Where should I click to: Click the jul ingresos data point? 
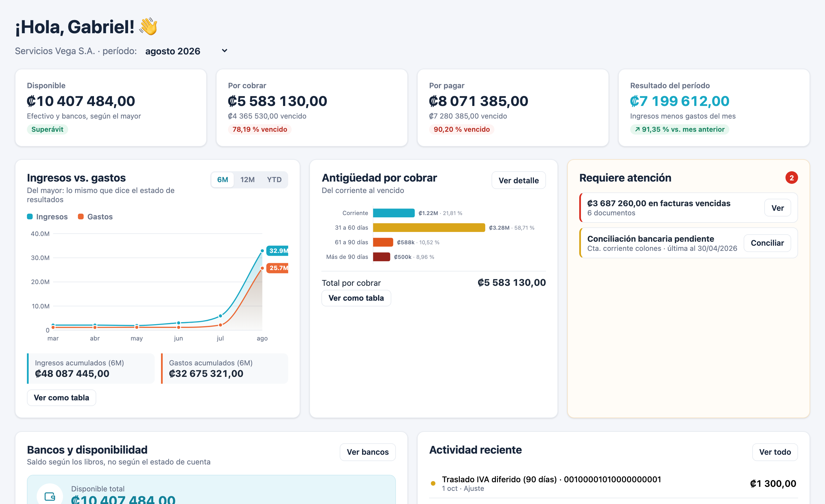[220, 316]
